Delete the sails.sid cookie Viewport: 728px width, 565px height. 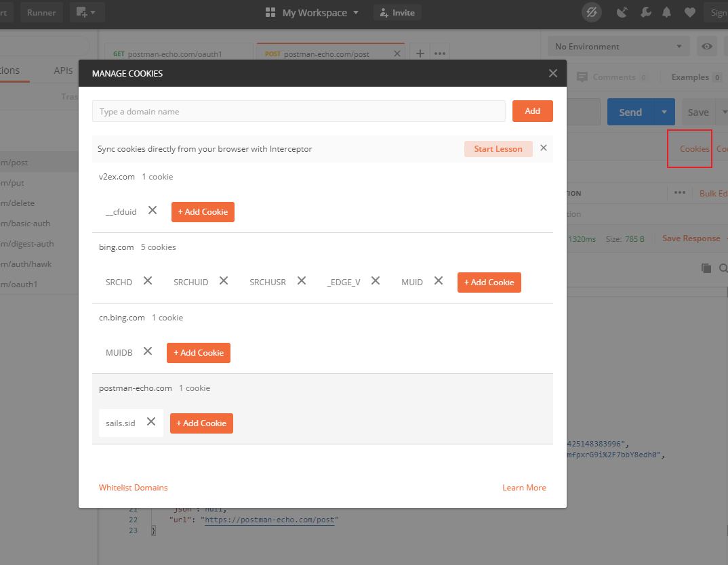point(151,421)
